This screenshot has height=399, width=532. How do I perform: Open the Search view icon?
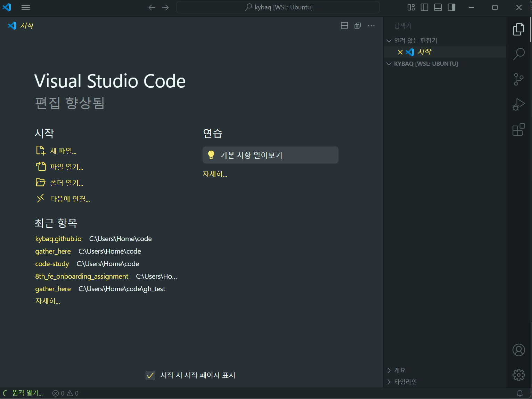pos(518,54)
